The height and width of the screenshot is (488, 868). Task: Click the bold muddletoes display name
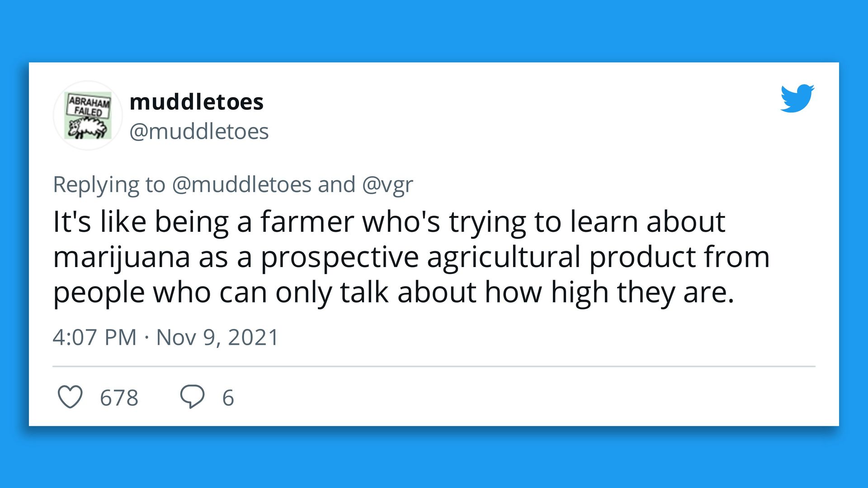click(196, 102)
